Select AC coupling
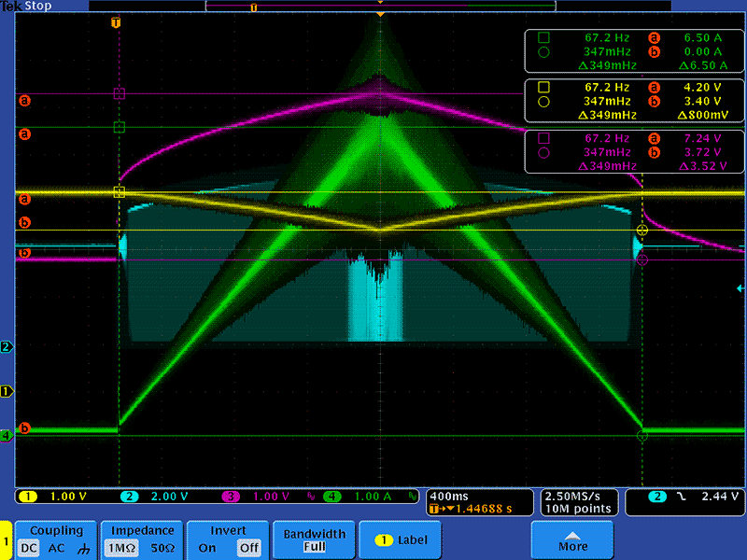This screenshot has height=560, width=747. [56, 548]
